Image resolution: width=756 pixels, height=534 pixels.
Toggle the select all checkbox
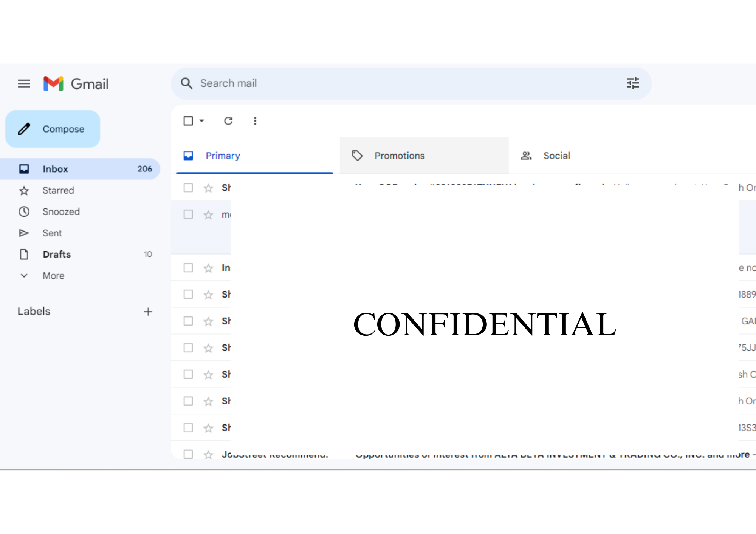pos(188,121)
